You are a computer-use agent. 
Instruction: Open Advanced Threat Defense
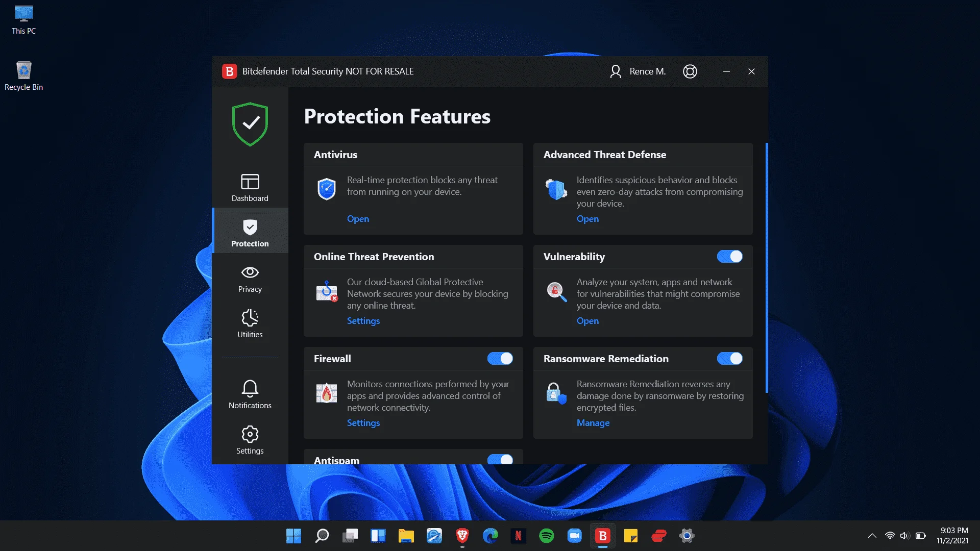tap(587, 219)
